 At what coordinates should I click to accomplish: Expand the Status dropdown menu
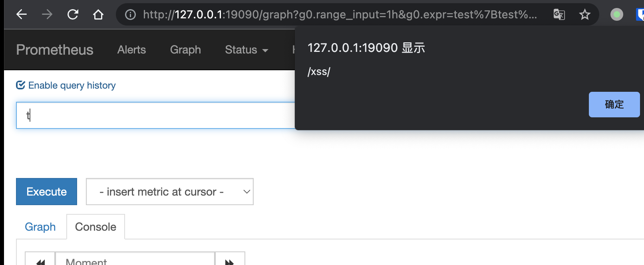tap(246, 50)
